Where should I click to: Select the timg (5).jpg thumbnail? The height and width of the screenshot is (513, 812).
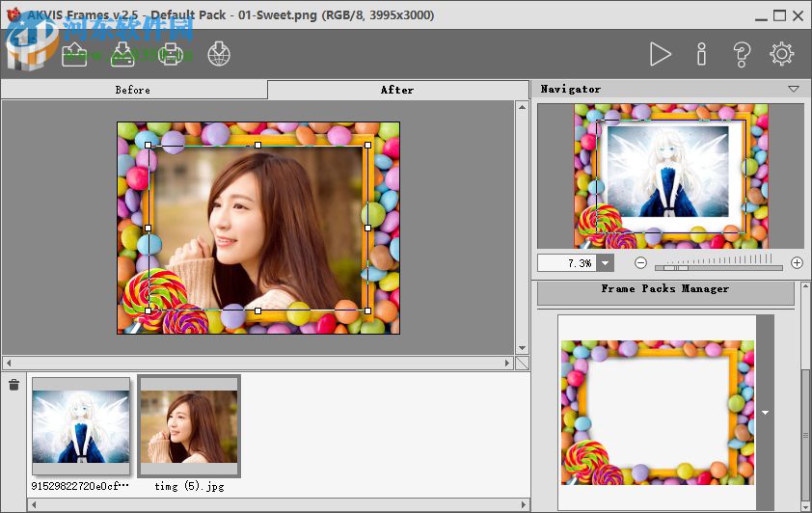[189, 425]
